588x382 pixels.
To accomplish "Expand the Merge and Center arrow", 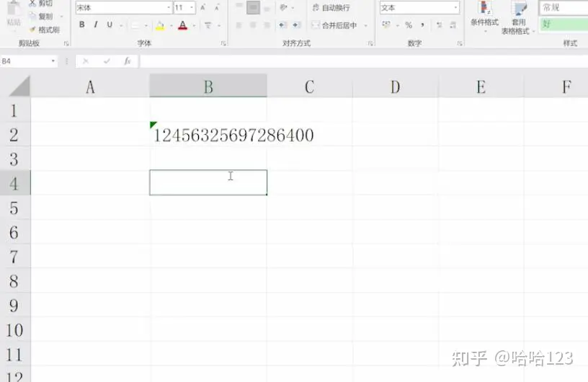I will [x=365, y=25].
